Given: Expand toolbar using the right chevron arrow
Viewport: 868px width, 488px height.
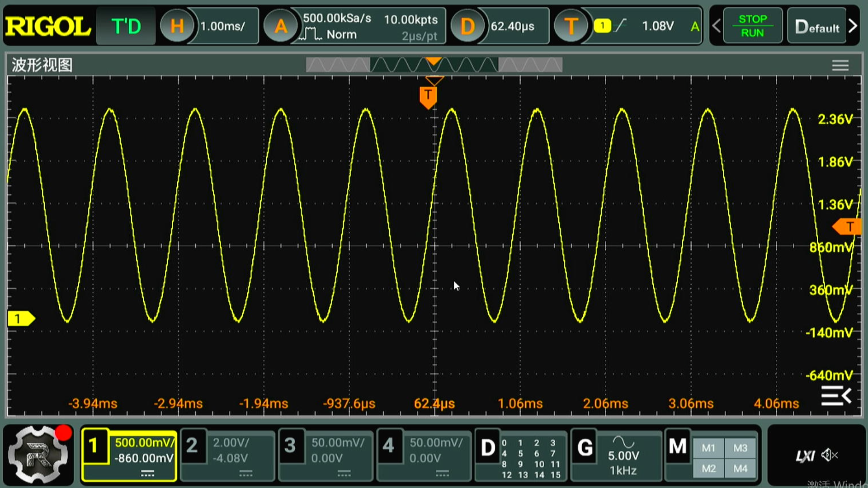Looking at the screenshot, I should pos(853,26).
